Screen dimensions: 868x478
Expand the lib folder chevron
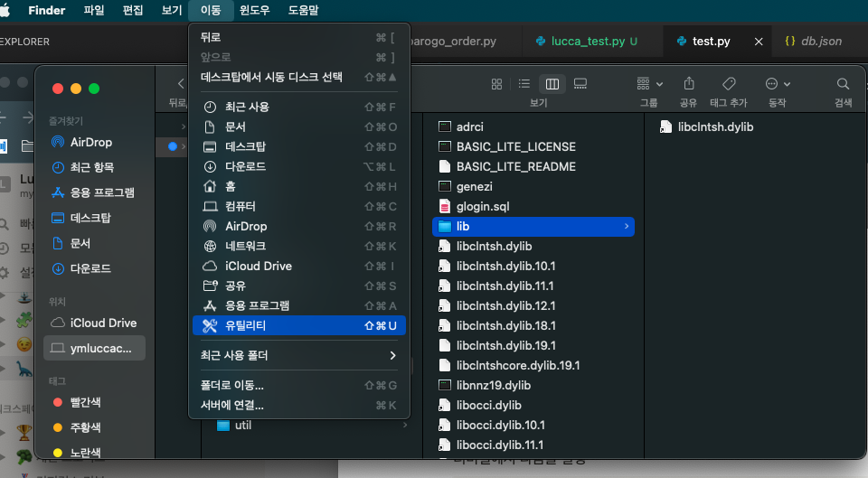(x=626, y=226)
